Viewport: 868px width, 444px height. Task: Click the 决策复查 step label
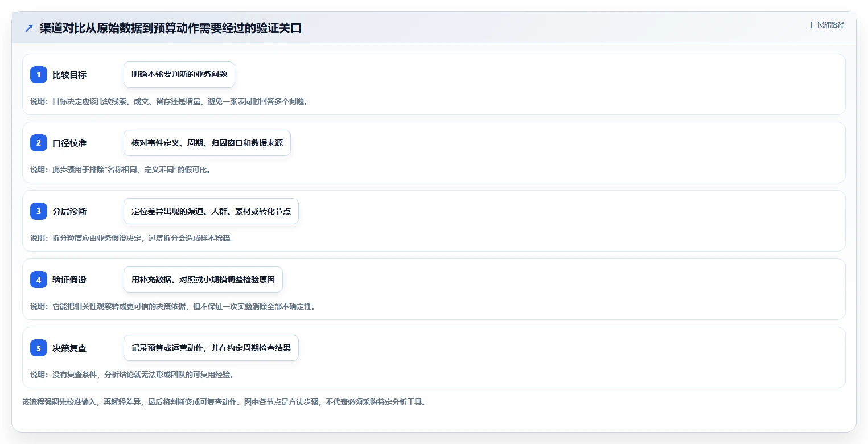point(69,348)
